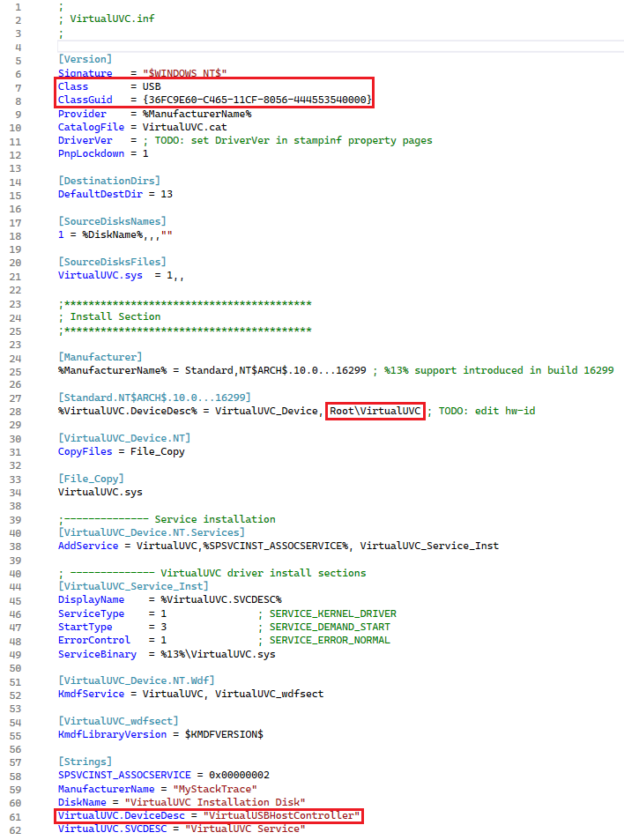Click the %13%\VirtualUVC.sys path value
The height and width of the screenshot is (840, 624).
[x=218, y=655]
